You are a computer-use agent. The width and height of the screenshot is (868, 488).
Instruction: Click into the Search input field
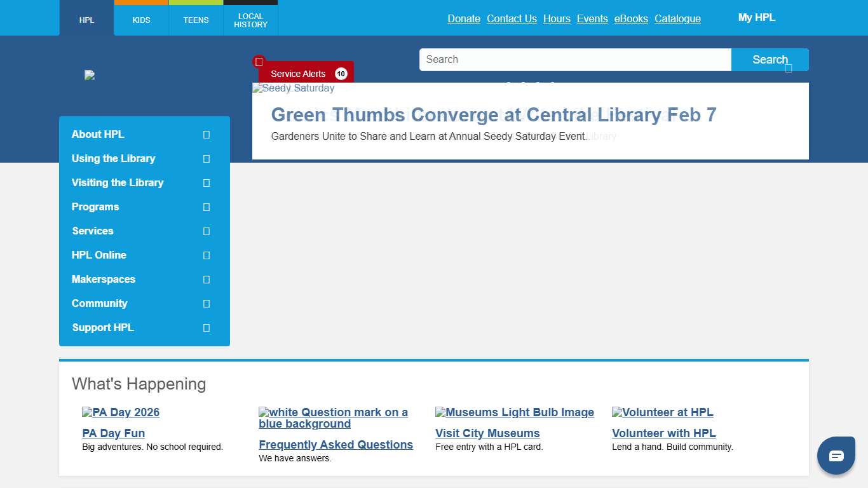click(x=575, y=60)
